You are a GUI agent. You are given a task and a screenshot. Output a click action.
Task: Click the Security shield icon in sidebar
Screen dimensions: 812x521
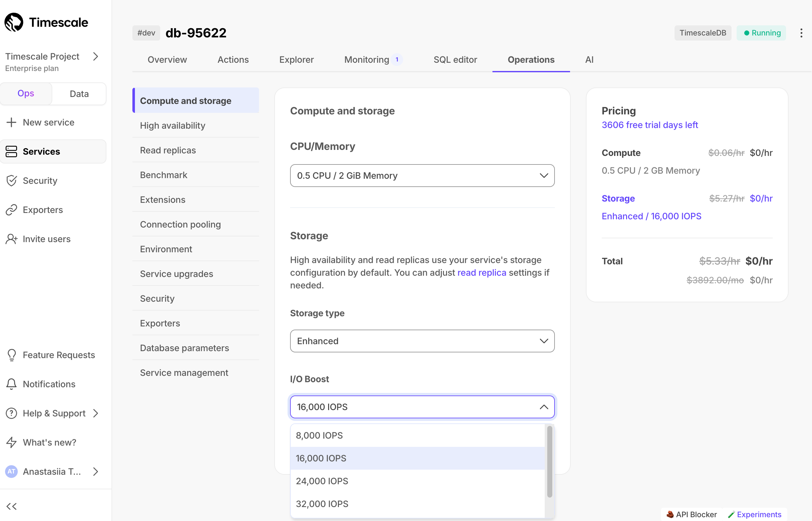[x=11, y=181]
